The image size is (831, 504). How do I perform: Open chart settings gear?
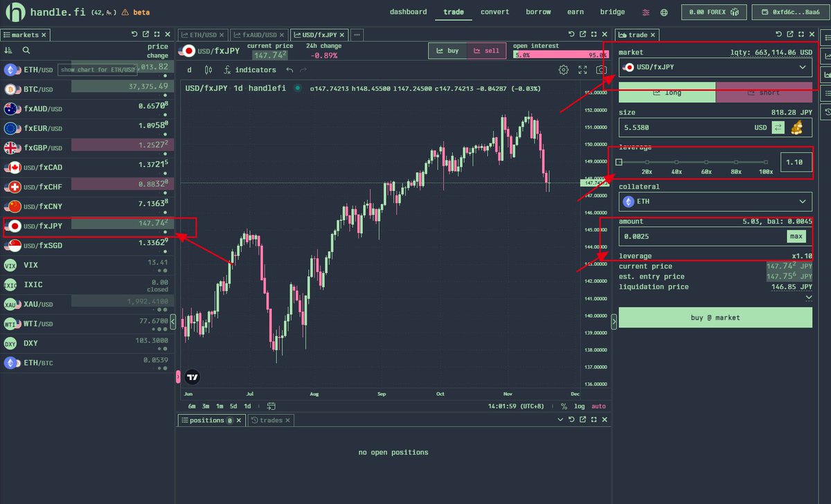click(x=564, y=70)
